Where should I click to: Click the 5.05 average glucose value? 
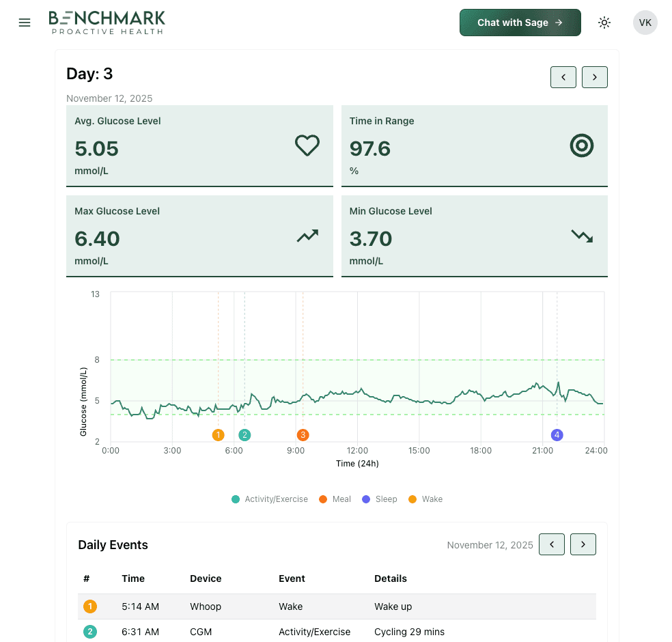[x=96, y=149]
